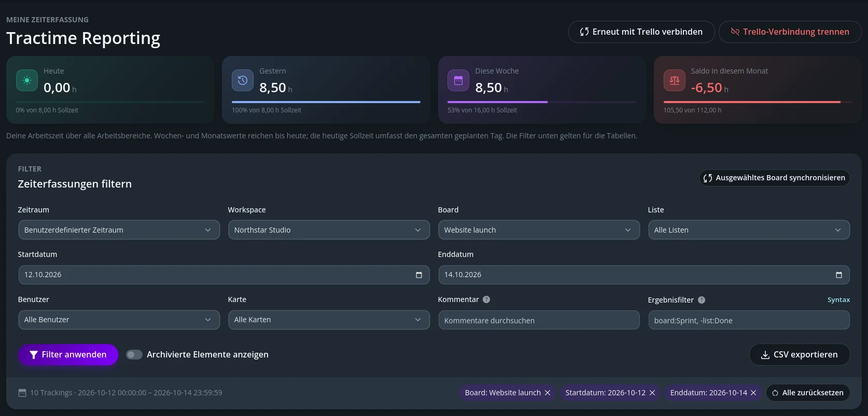The image size is (868, 416).
Task: Click the Gestern blue progress bar
Action: 326,102
